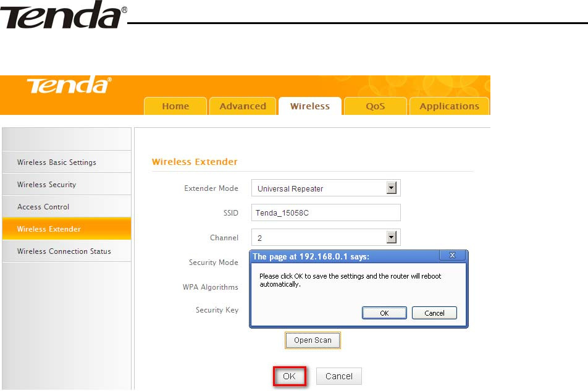
Task: Open Wireless Basic Settings in sidebar
Action: tap(67, 162)
